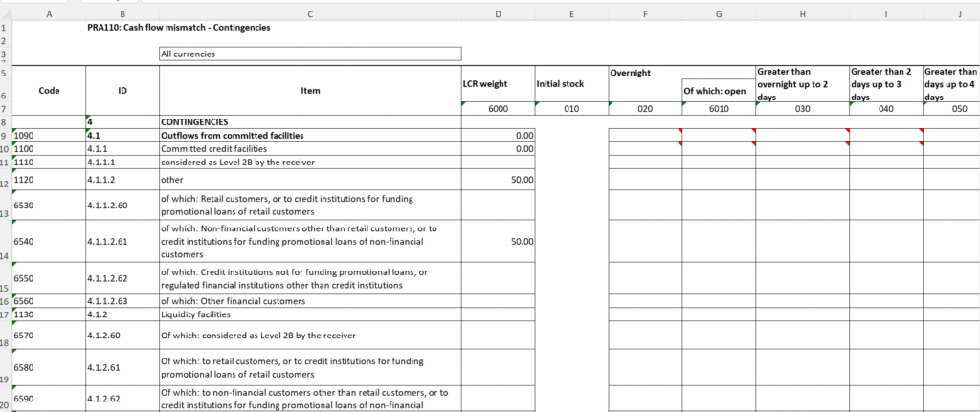This screenshot has width=980, height=412.
Task: Click the column code cell 6010
Action: [718, 110]
